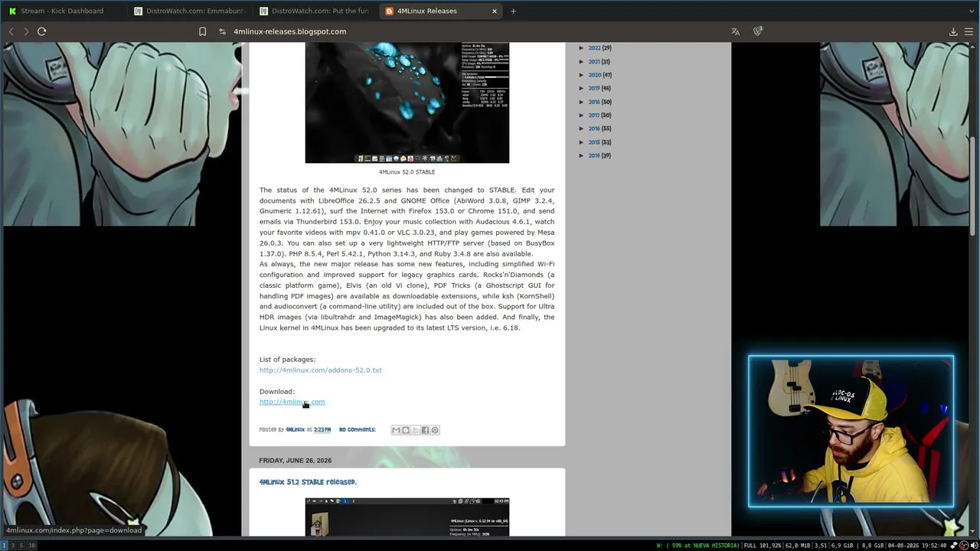Click the '4MLinux 52.0 STABLE' image caption
Viewport: 980px width, 551px height.
click(407, 172)
